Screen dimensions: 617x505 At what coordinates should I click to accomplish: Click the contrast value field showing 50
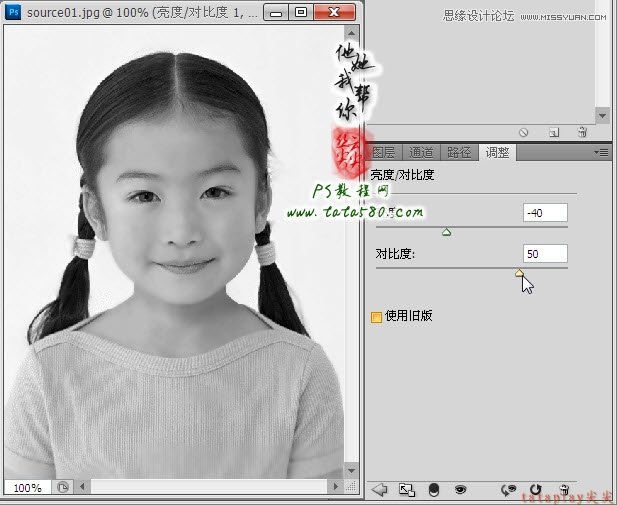coord(545,253)
